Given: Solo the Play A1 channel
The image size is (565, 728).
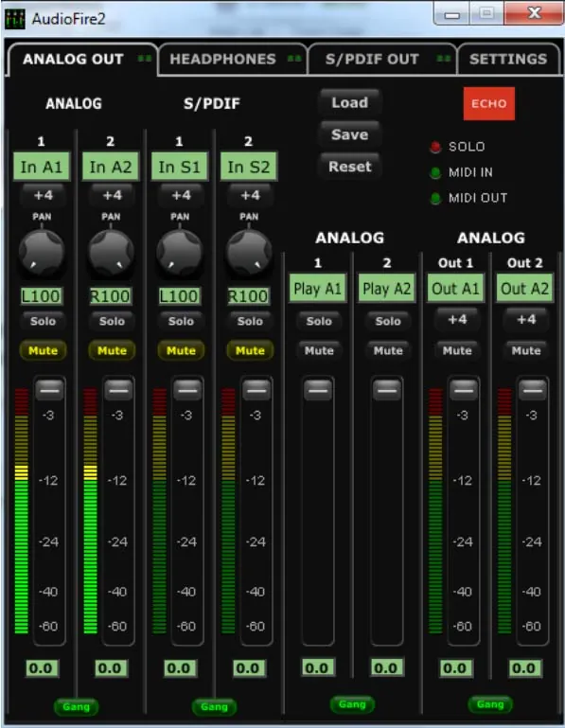Looking at the screenshot, I should pyautogui.click(x=319, y=321).
